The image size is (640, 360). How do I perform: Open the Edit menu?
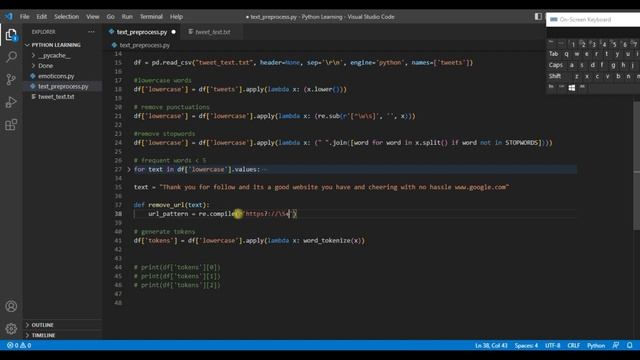[x=41, y=17]
